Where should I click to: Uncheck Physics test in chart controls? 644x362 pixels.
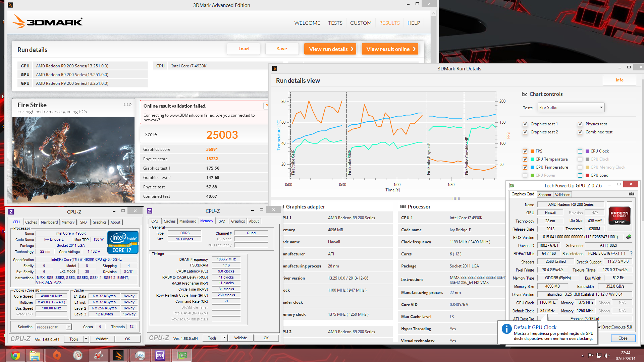(580, 124)
